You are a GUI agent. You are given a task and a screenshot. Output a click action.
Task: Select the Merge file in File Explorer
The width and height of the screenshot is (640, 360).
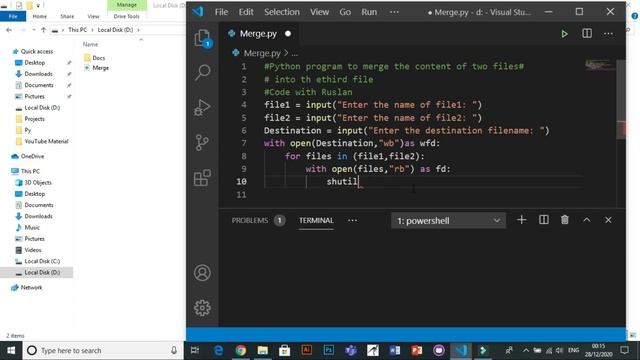coord(100,68)
